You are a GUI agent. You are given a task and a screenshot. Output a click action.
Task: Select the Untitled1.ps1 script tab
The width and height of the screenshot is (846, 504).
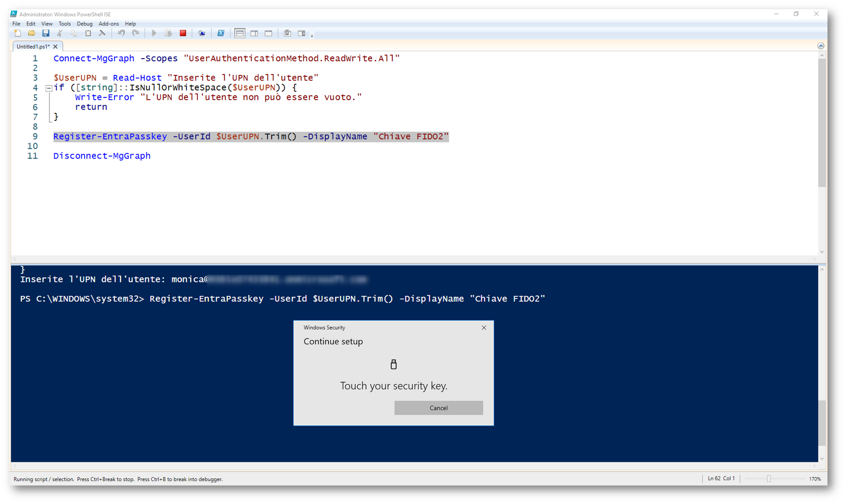tap(33, 46)
